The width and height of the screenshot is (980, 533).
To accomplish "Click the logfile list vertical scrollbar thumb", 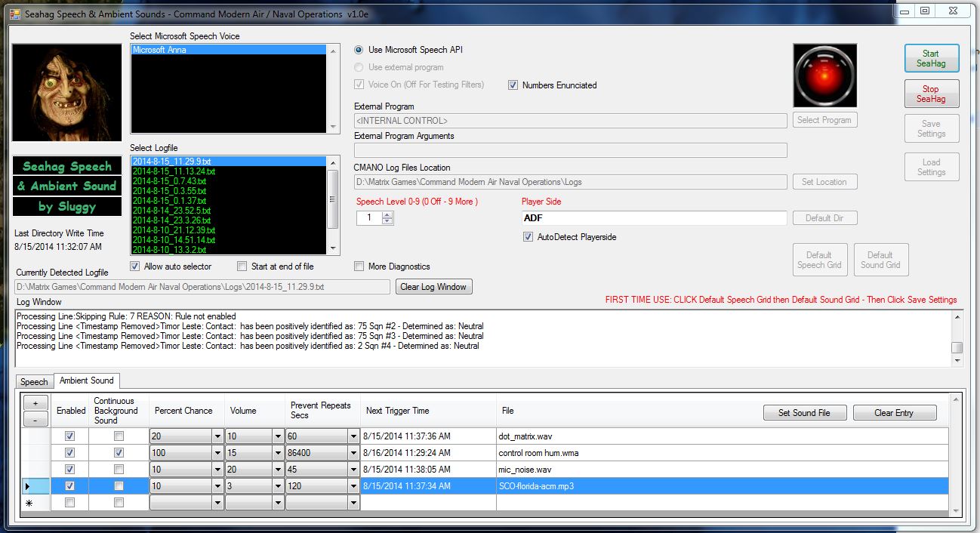I will point(333,199).
